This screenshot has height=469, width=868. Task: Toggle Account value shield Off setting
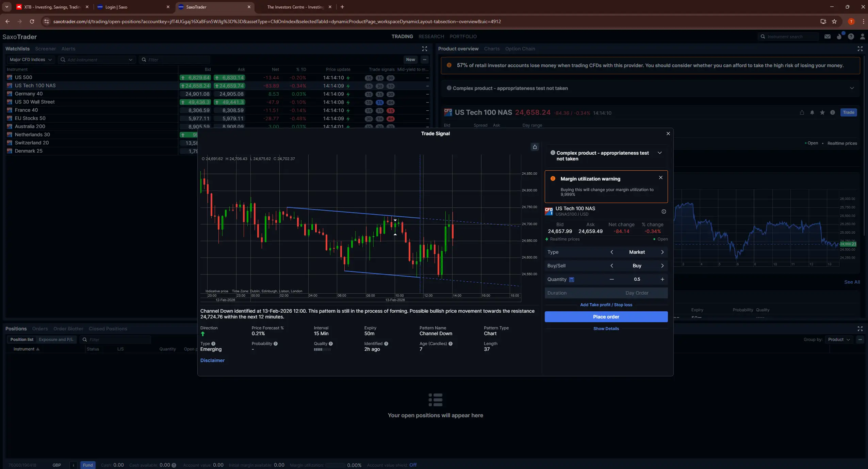tap(413, 465)
